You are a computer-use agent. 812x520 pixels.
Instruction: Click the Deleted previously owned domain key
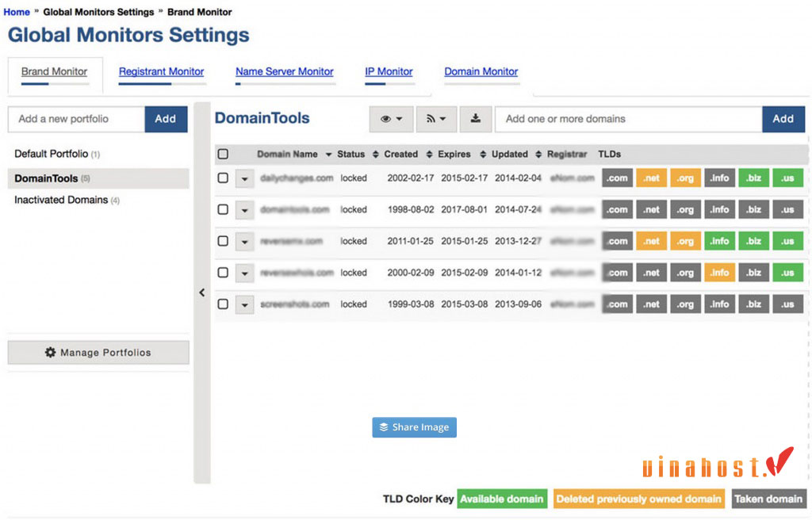tap(639, 499)
